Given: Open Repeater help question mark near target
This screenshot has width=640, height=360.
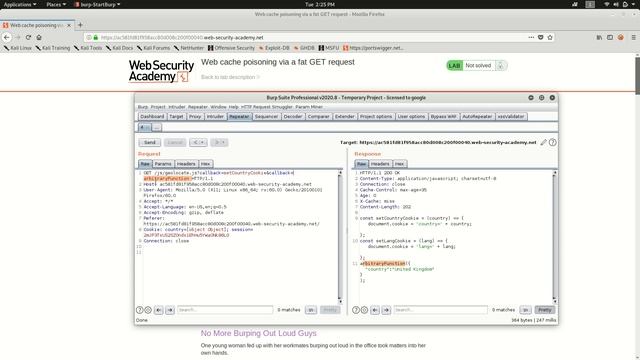Looking at the screenshot, I should click(552, 142).
